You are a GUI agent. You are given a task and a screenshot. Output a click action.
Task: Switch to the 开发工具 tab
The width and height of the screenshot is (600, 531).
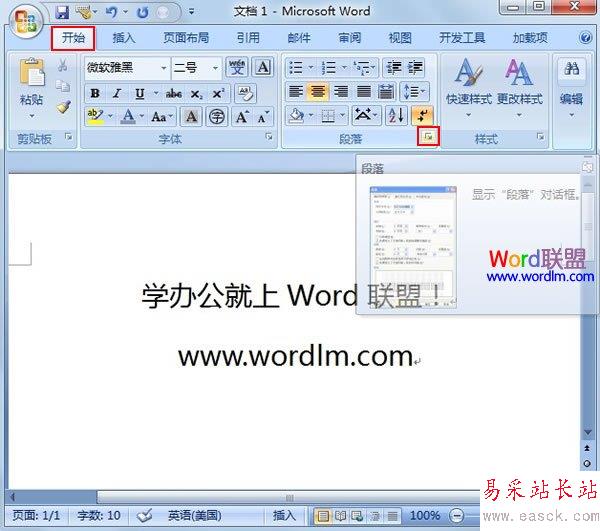click(x=462, y=37)
